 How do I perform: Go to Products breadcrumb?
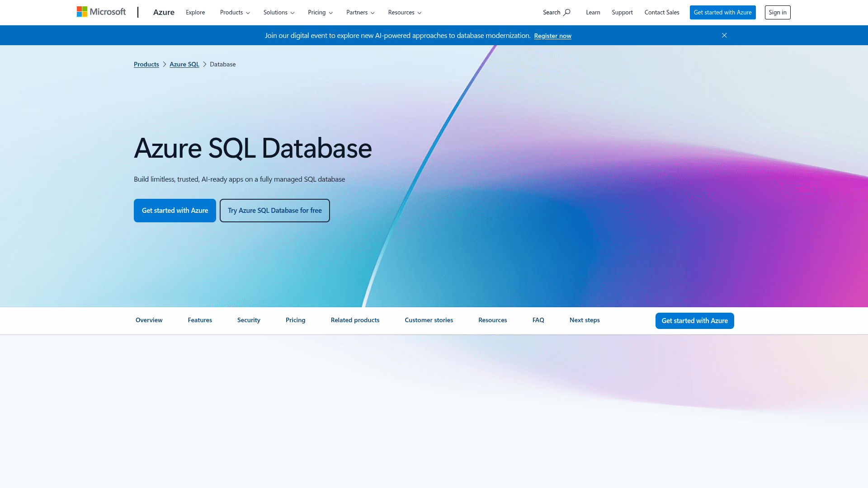[146, 64]
